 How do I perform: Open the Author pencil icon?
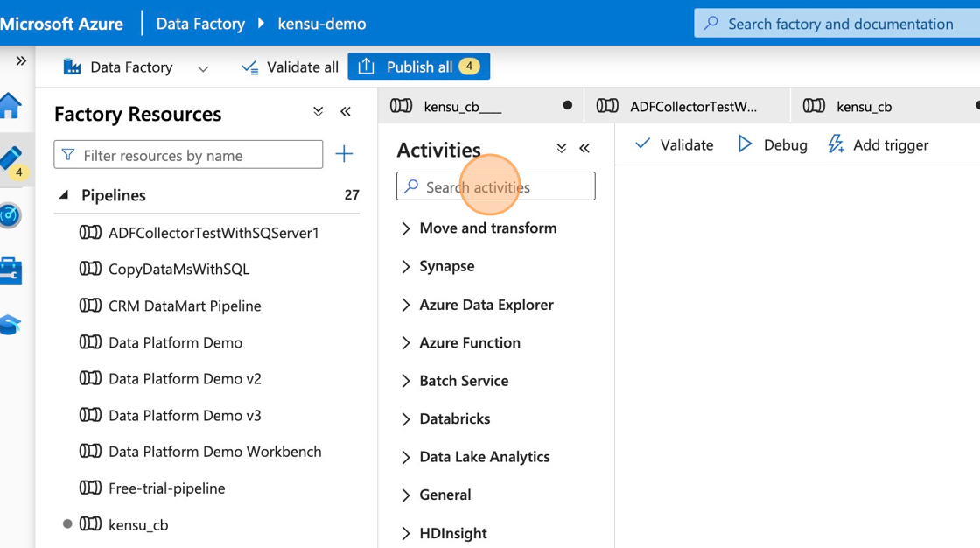[x=11, y=159]
